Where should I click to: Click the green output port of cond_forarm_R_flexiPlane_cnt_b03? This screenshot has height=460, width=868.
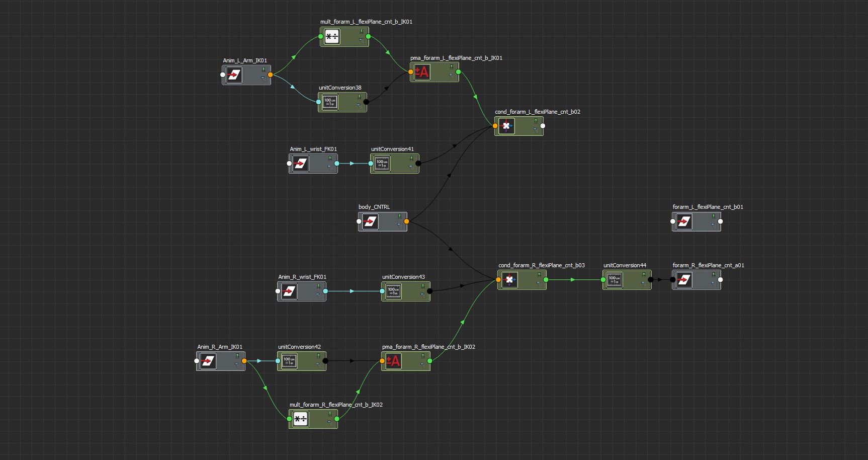click(x=546, y=280)
